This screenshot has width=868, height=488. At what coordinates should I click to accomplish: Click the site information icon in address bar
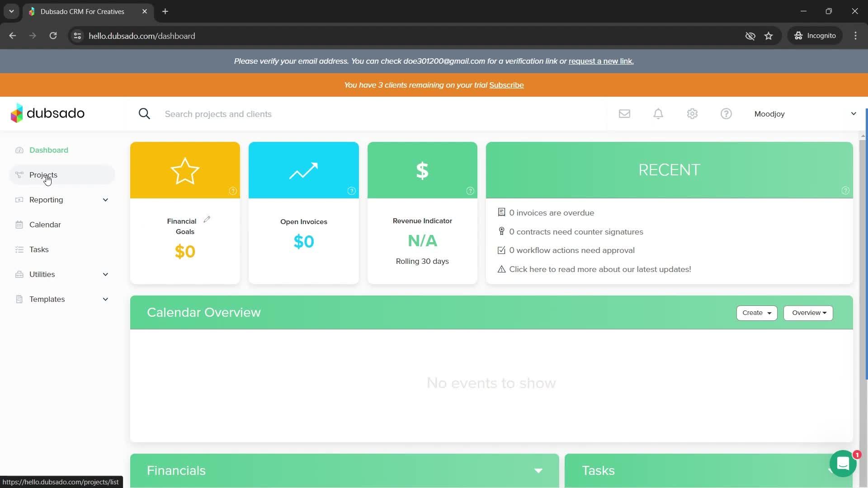77,36
